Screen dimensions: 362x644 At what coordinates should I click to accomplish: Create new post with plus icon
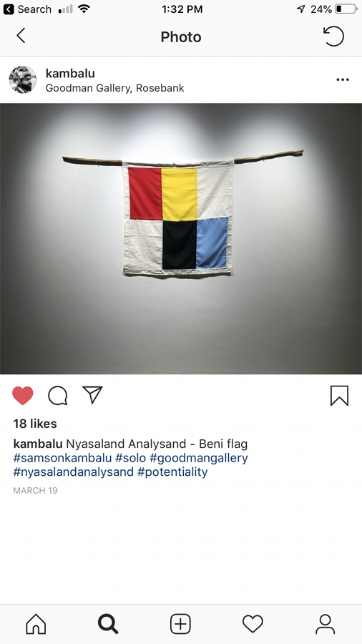click(180, 624)
